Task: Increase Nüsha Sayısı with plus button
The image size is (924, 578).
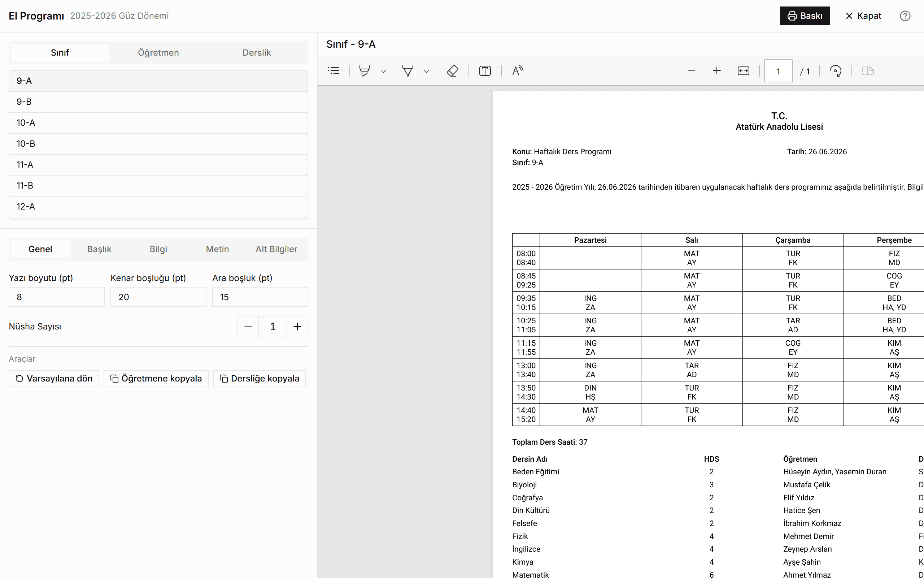Action: click(297, 327)
